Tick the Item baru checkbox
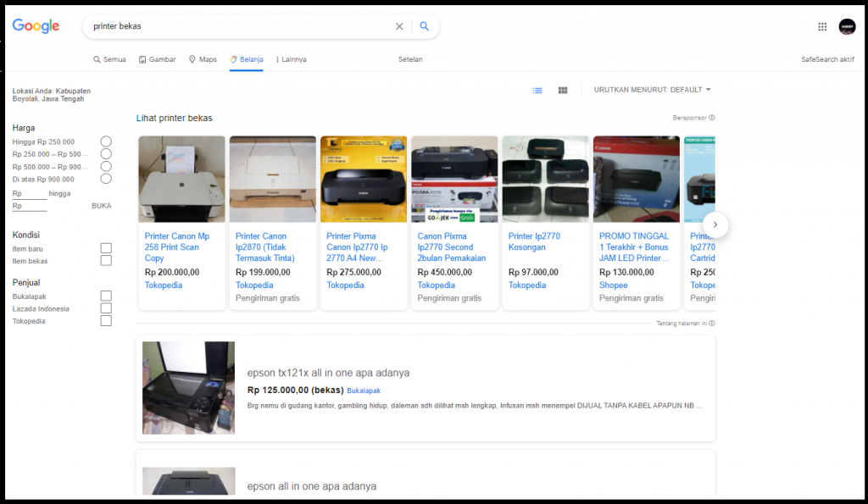Viewport: 868px width, 504px height. (106, 248)
